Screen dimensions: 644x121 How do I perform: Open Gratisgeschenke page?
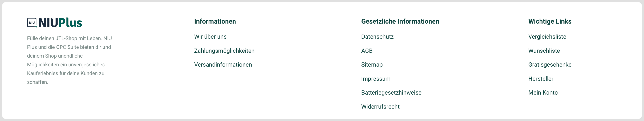coord(550,65)
